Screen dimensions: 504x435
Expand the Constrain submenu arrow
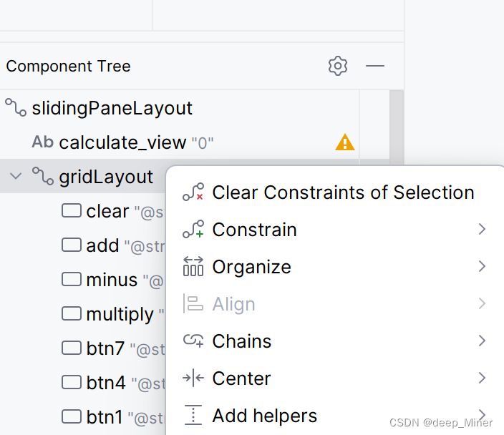pos(482,229)
